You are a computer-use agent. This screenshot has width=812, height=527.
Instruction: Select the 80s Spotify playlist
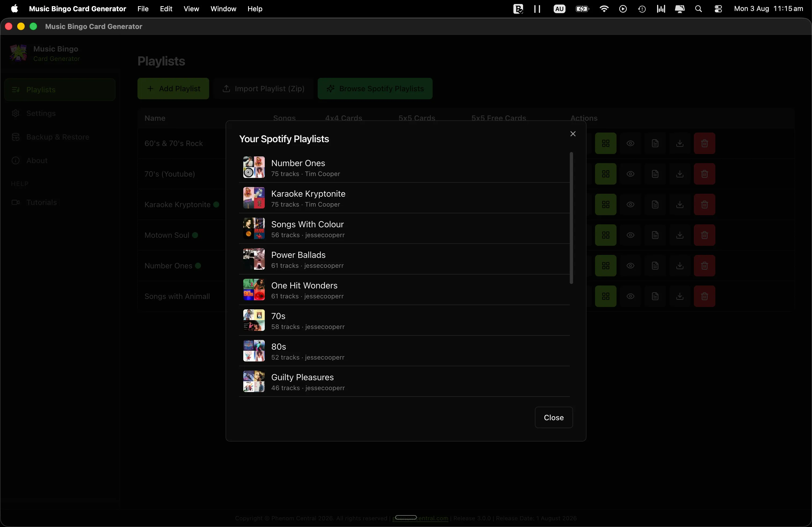[404, 351]
